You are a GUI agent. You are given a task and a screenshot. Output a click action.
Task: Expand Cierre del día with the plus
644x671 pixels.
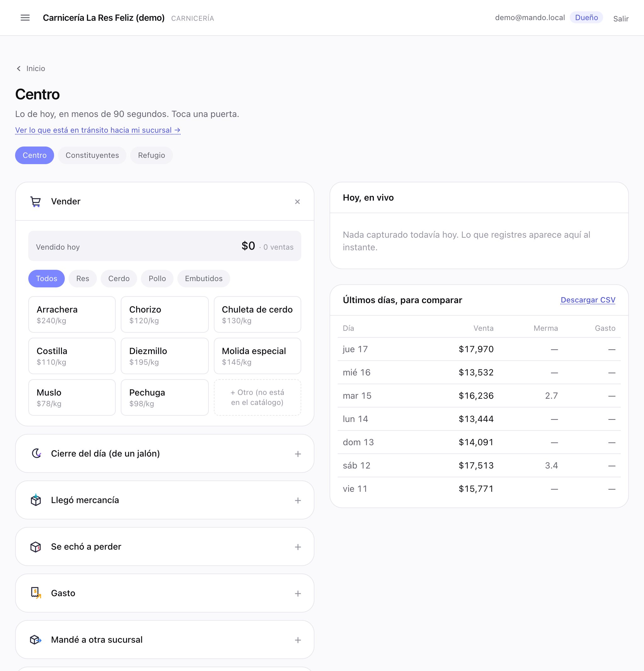[x=298, y=454]
